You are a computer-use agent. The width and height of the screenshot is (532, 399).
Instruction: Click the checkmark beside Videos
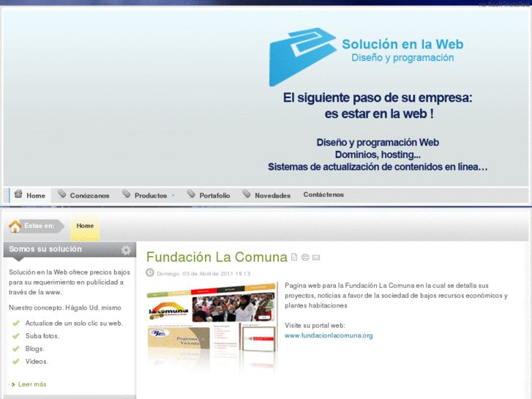point(16,362)
